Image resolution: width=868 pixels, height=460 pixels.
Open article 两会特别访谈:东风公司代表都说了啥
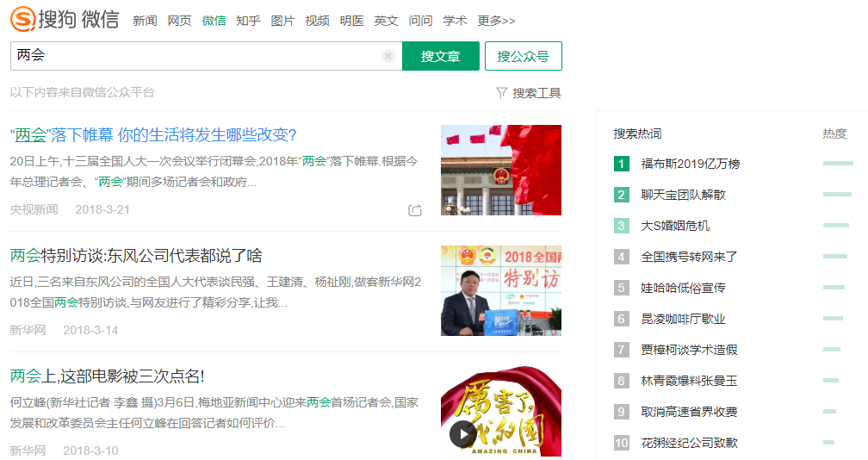point(136,256)
